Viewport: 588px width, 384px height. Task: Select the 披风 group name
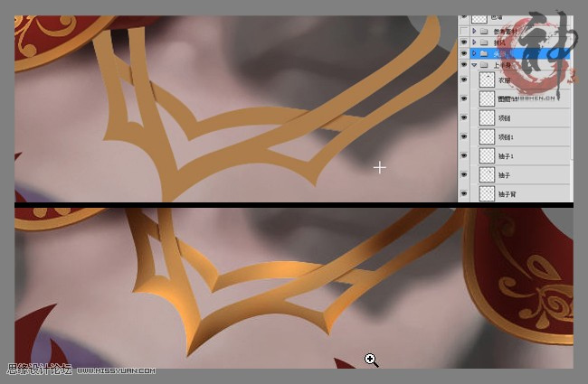499,42
